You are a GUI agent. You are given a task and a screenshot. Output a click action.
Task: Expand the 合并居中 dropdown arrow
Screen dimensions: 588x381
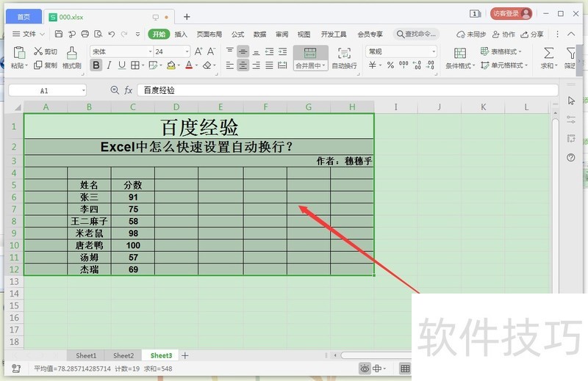coord(323,65)
